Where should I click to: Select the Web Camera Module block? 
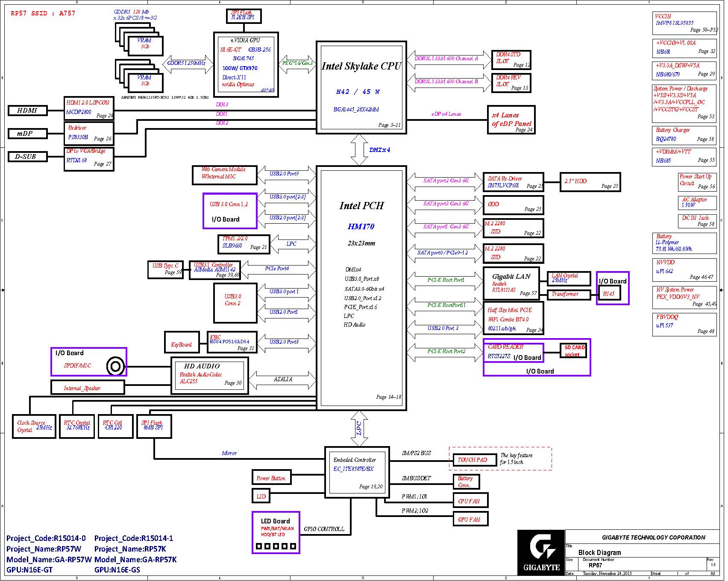(x=225, y=175)
